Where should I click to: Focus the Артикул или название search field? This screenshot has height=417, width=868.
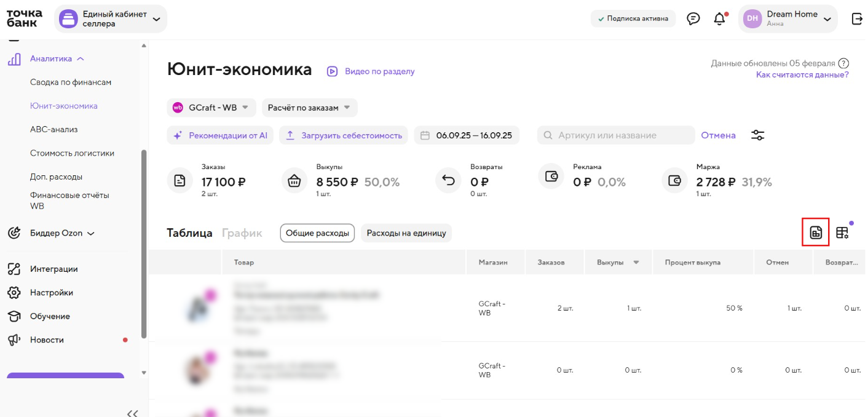pos(616,135)
